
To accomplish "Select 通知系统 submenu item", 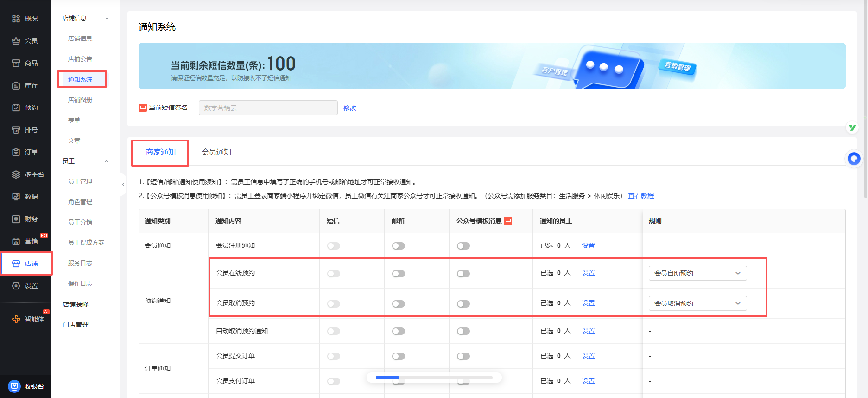I will (x=80, y=79).
